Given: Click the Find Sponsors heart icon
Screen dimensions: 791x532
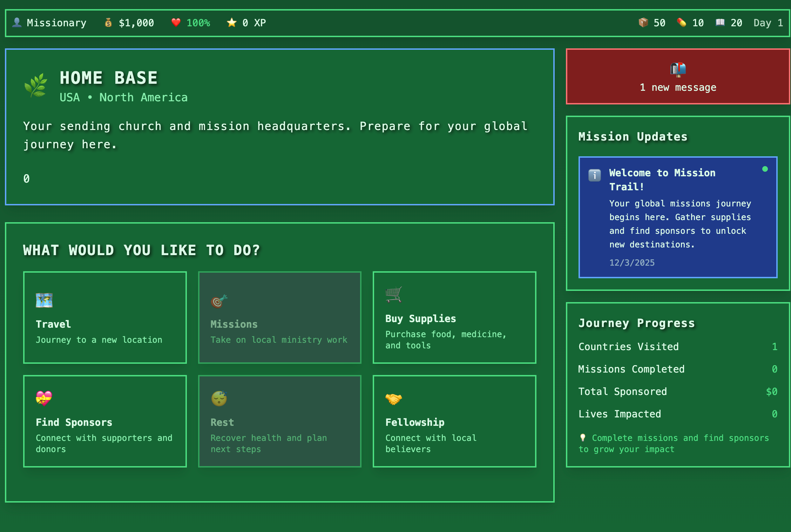Looking at the screenshot, I should [x=44, y=398].
